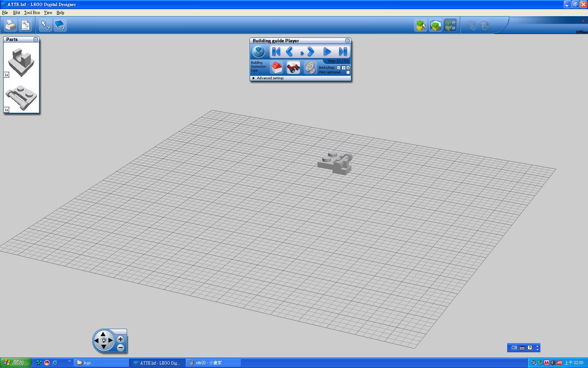Click the grey brick model on the grid

[x=335, y=163]
